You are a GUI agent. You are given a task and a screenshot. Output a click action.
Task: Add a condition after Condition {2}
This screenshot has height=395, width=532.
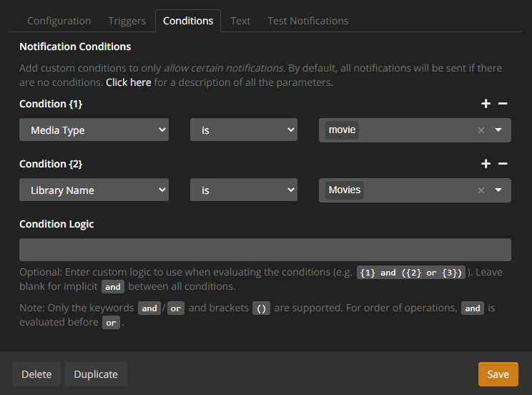(486, 164)
